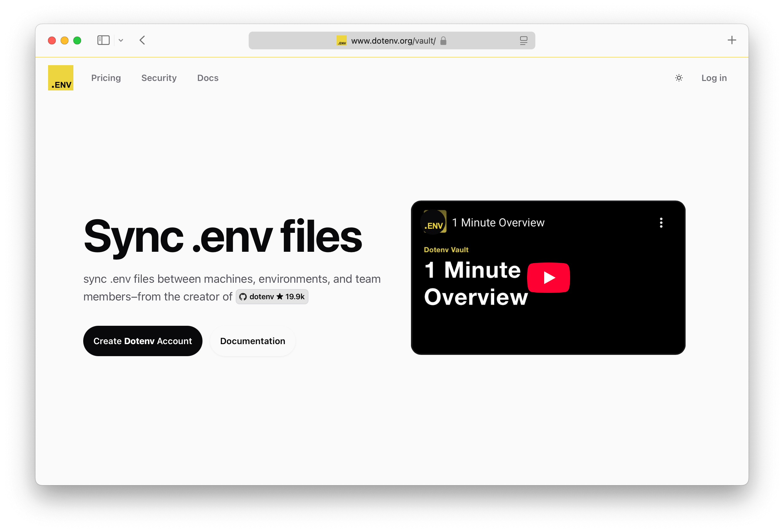Click the .ENV channel avatar on video

(x=435, y=222)
